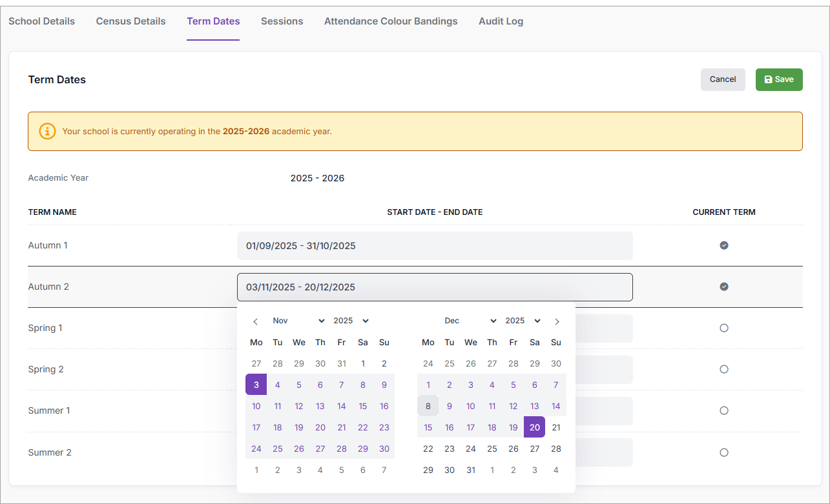
Task: Go to previous month in calendar
Action: point(256,321)
